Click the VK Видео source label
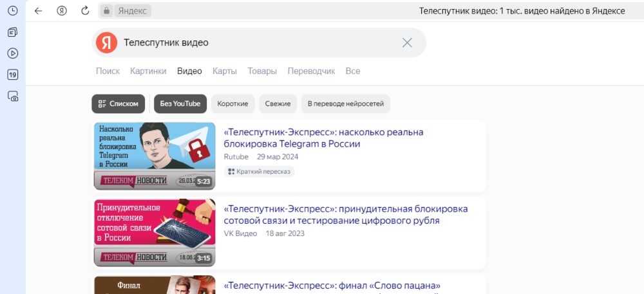Screen dimensions: 644x294 [240, 234]
